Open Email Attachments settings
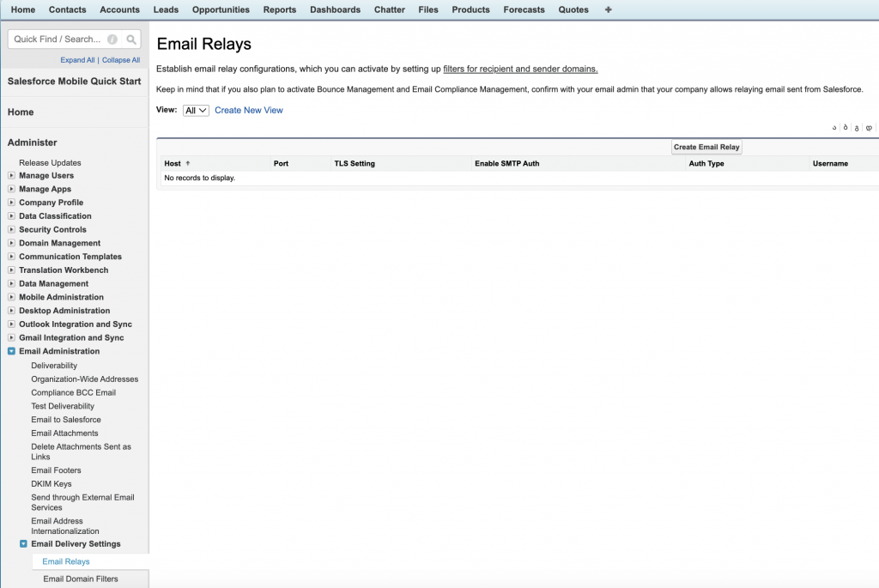This screenshot has height=588, width=879. [x=64, y=433]
